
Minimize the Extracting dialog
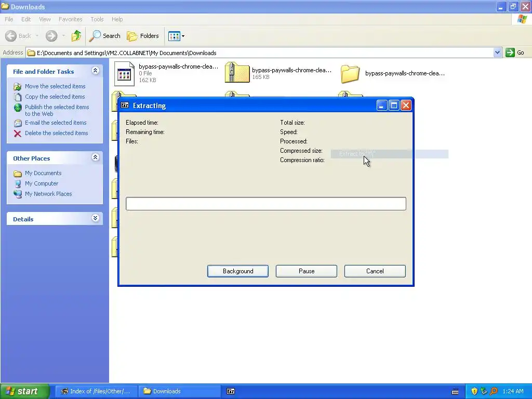pyautogui.click(x=382, y=105)
